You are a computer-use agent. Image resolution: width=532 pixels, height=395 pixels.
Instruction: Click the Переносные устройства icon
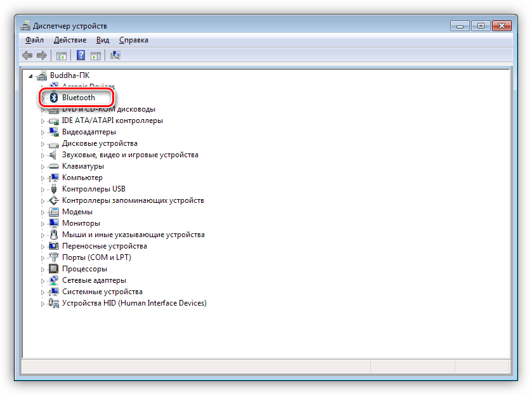(x=54, y=246)
